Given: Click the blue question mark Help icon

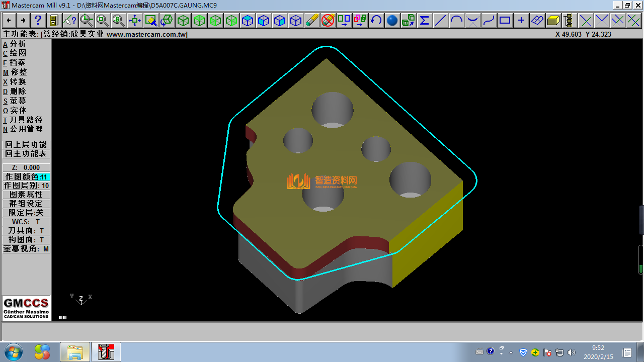Looking at the screenshot, I should (38, 21).
